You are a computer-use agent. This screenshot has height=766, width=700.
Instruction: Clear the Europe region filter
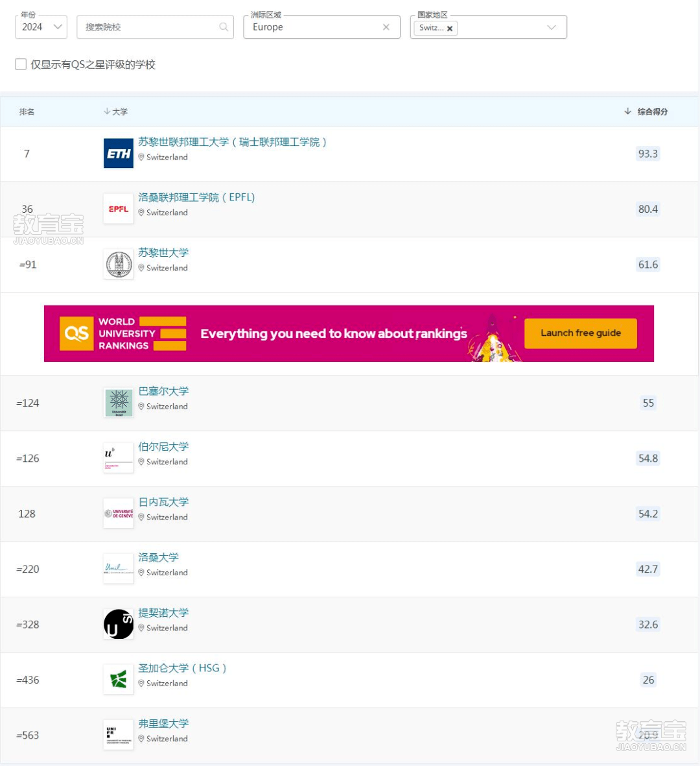click(x=386, y=27)
